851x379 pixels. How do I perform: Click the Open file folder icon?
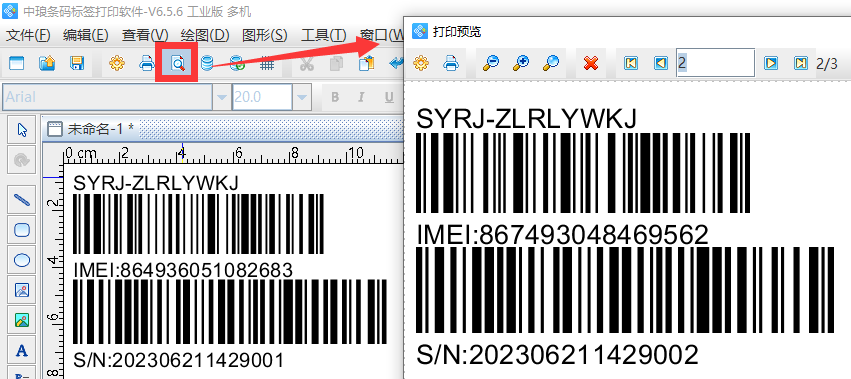click(47, 64)
